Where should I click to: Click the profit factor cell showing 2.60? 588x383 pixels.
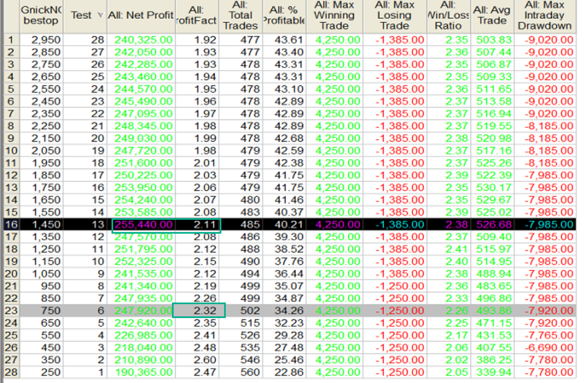(199, 359)
